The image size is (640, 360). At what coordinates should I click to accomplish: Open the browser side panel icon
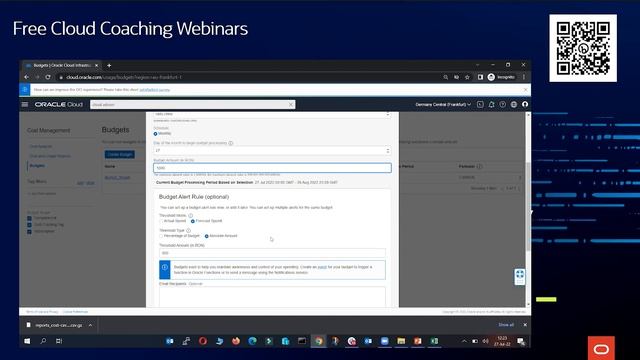tap(480, 77)
